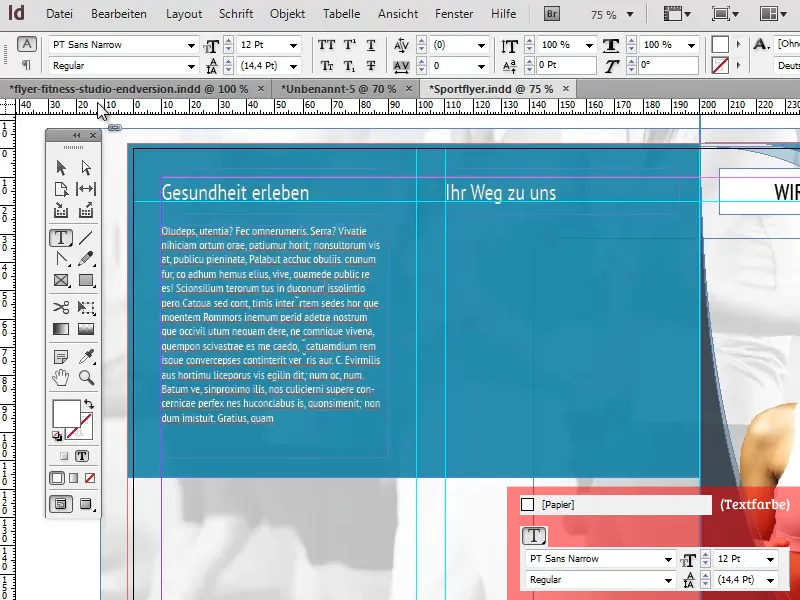Screen dimensions: 800x600
Task: Open screen mode button in top bar
Action: (725, 14)
